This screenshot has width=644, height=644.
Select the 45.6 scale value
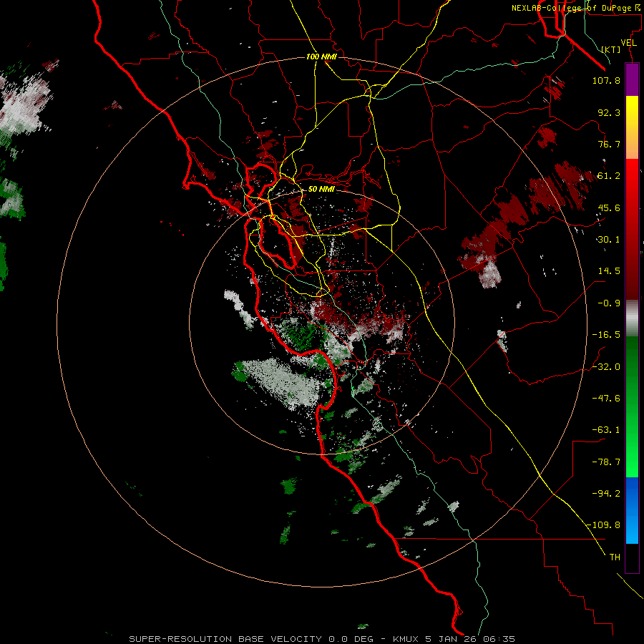point(609,208)
